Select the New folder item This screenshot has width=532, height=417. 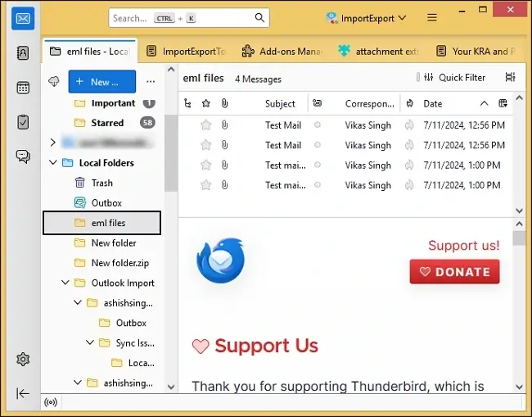(x=101, y=242)
